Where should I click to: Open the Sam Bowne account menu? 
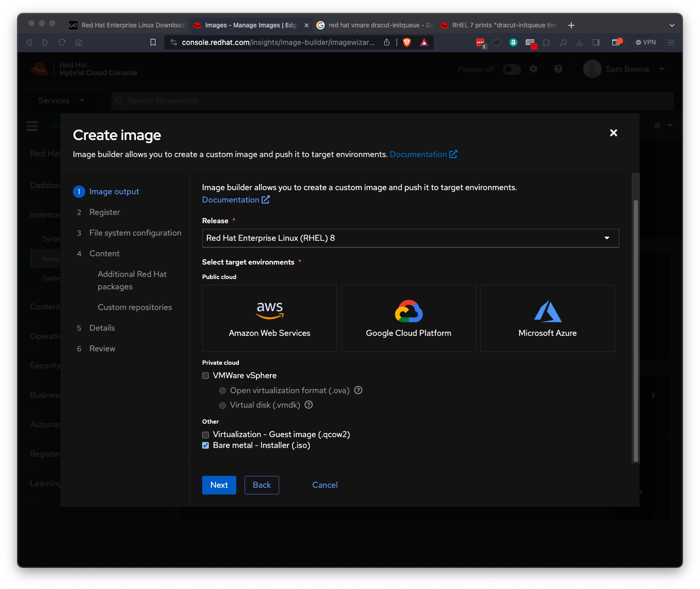[624, 69]
